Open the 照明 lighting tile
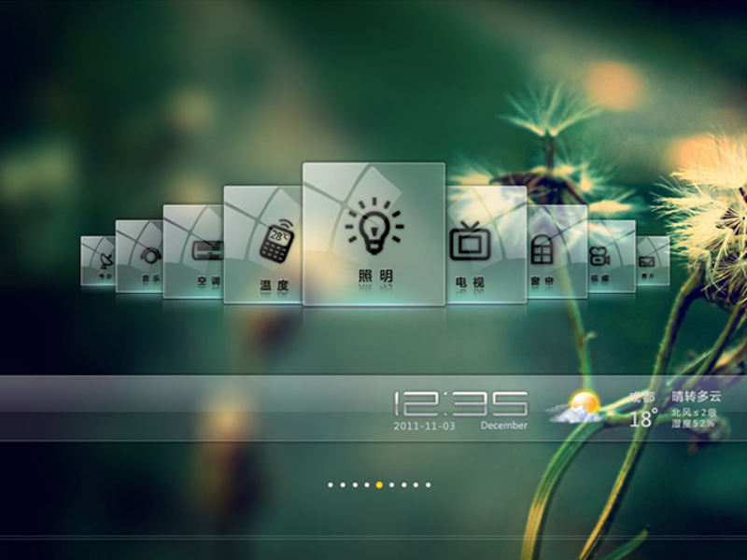The width and height of the screenshot is (747, 560). tap(373, 233)
